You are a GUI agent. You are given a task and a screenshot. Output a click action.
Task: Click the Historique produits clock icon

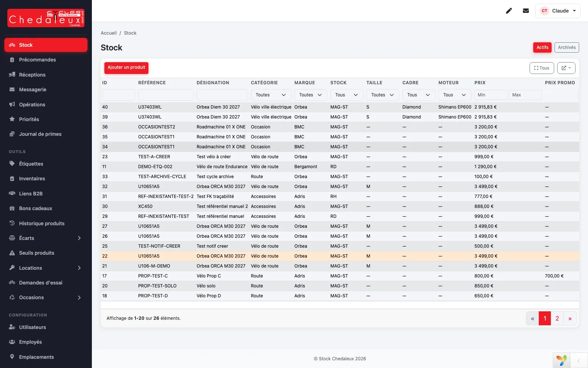12,223
